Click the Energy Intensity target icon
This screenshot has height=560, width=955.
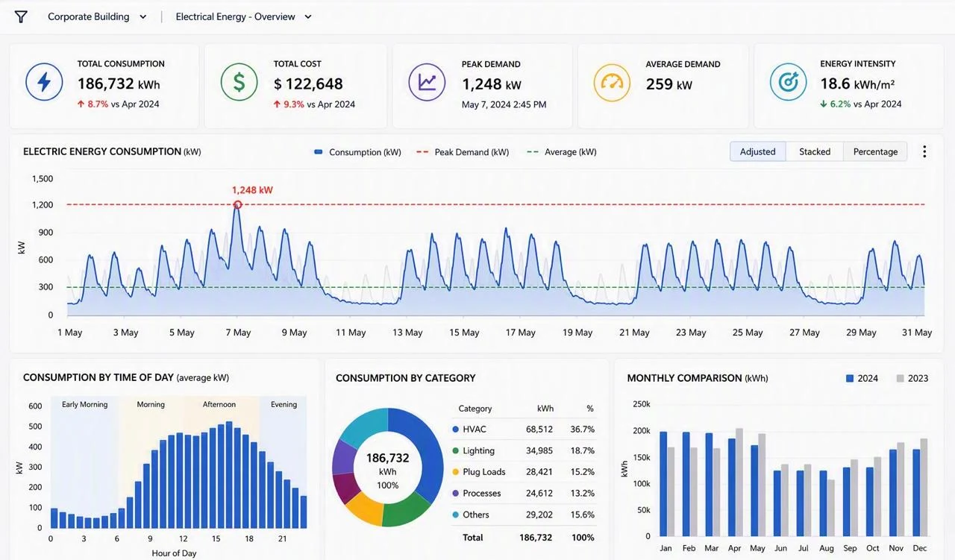point(788,82)
